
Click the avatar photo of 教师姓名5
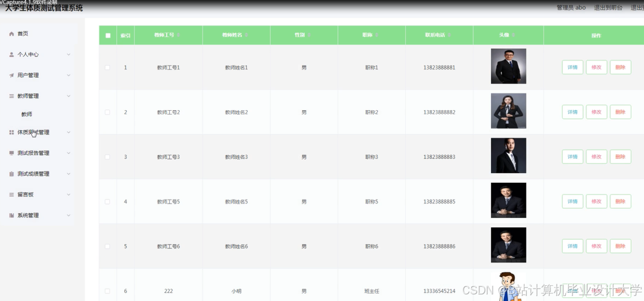pos(508,200)
